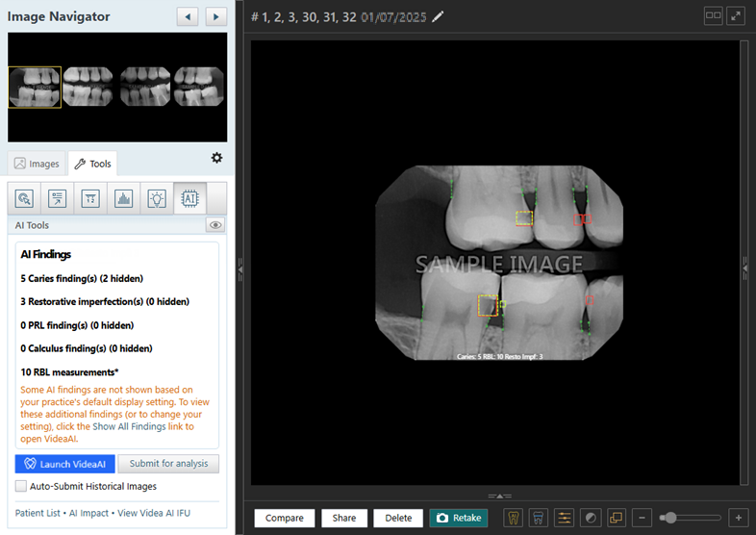Toggle AI findings visibility eye icon
This screenshot has height=535, width=756.
216,225
